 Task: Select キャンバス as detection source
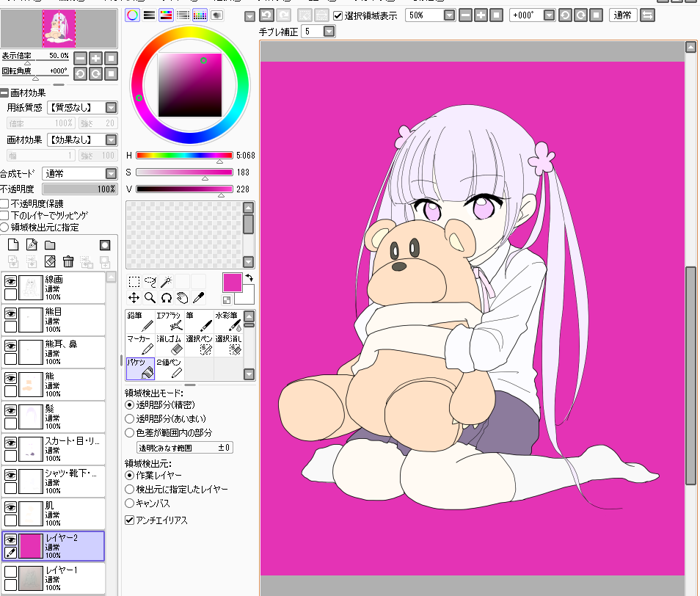point(129,503)
